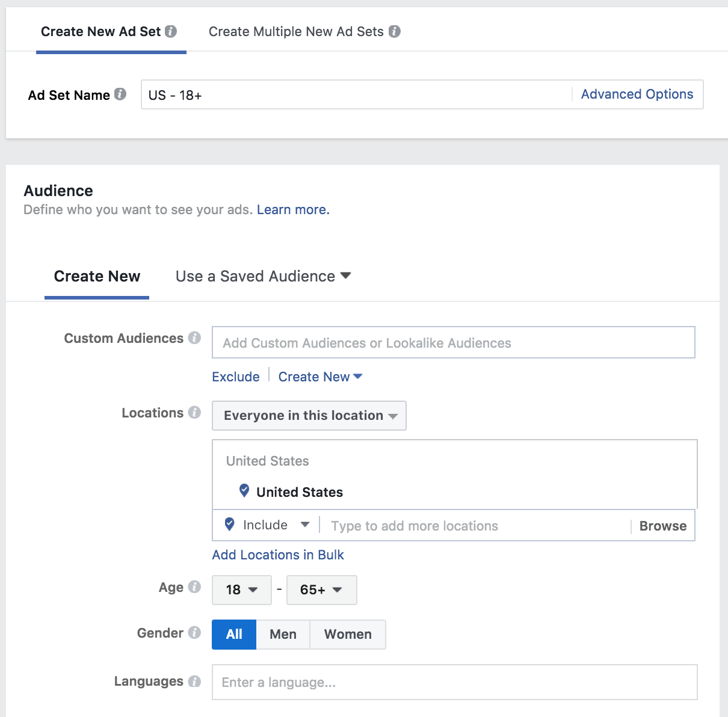Click the Advanced Options link
728x717 pixels.
pos(637,94)
